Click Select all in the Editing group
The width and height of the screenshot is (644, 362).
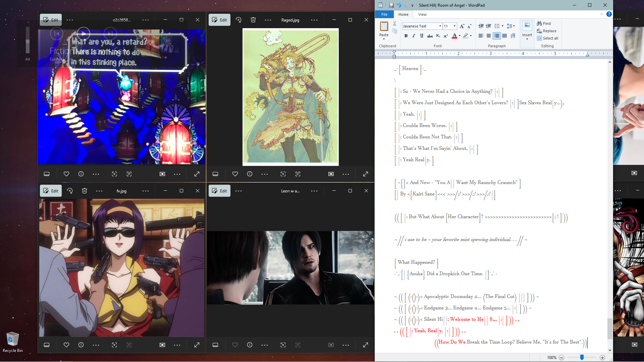[x=548, y=38]
